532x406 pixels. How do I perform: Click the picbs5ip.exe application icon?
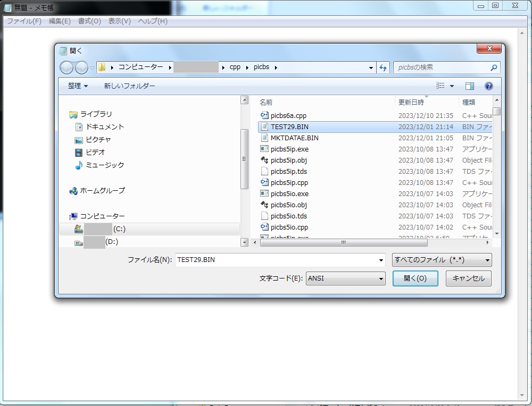[x=264, y=149]
